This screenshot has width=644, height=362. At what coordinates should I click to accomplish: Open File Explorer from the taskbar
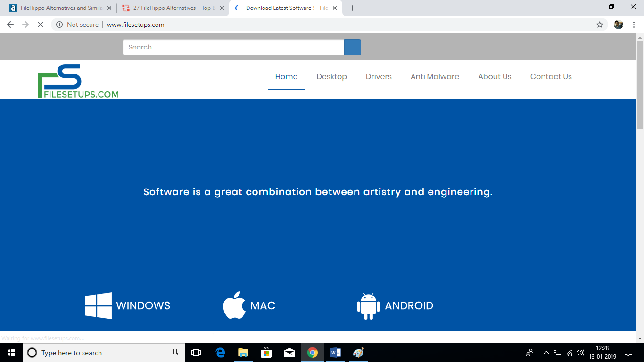243,353
